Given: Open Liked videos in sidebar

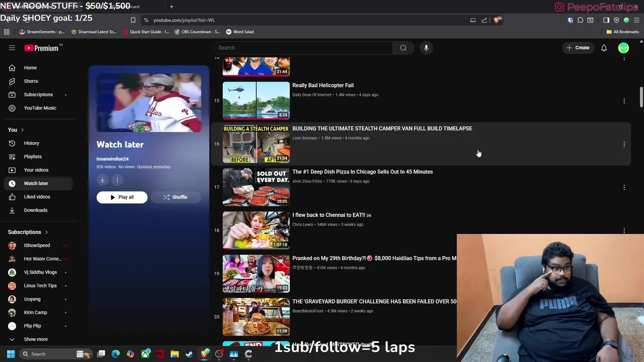Looking at the screenshot, I should click(36, 197).
